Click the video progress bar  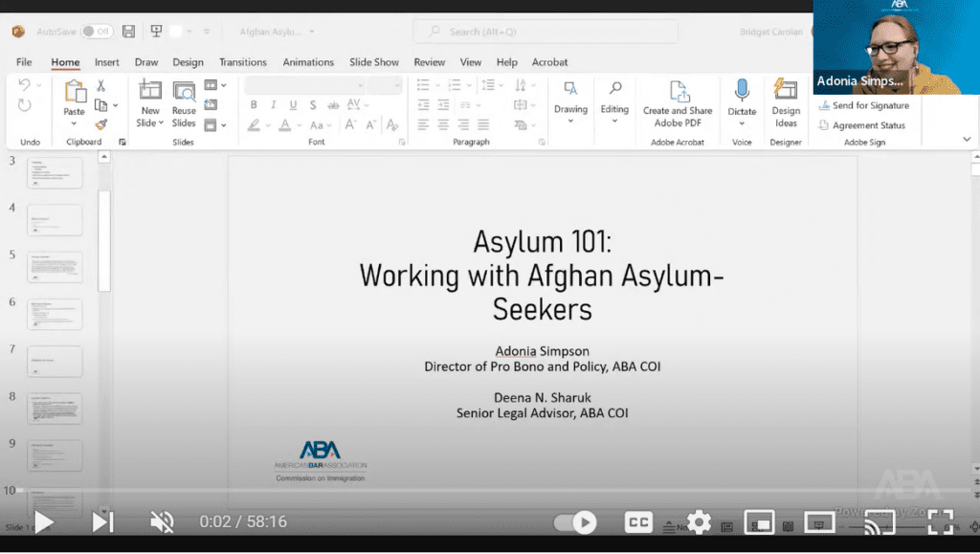(490, 491)
